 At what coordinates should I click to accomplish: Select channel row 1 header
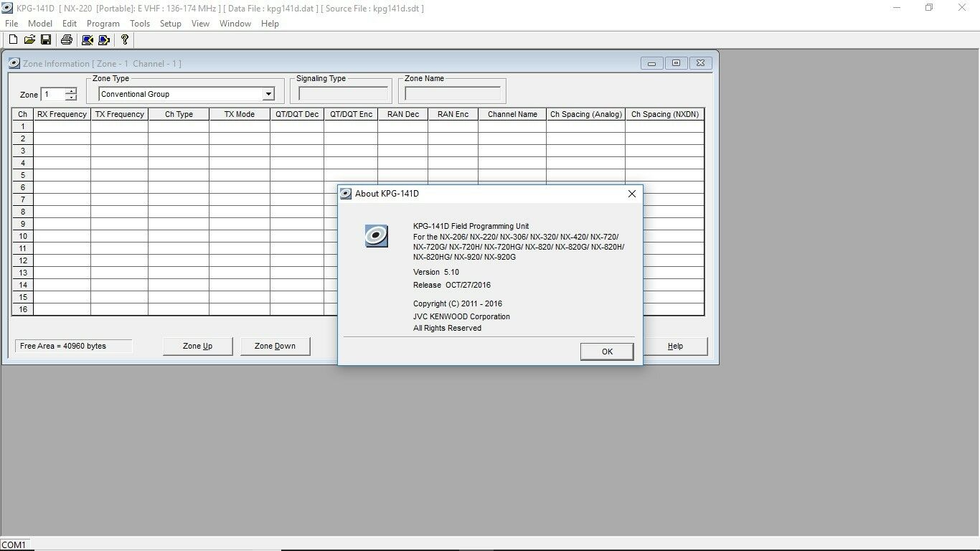coord(23,126)
